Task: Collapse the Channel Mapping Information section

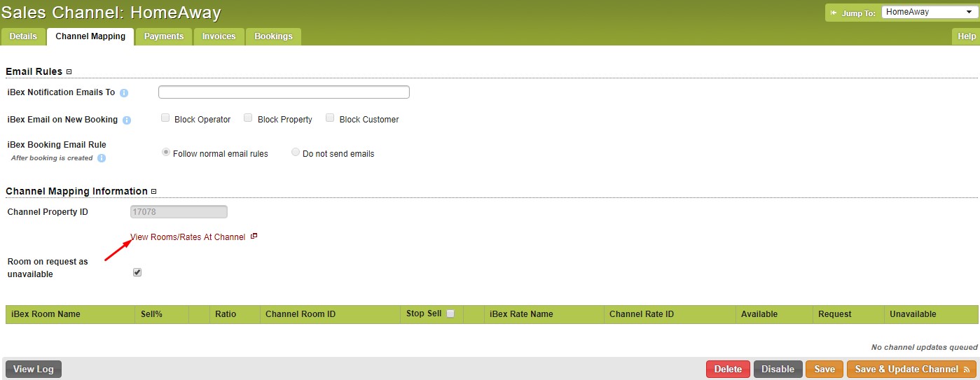Action: [x=154, y=191]
